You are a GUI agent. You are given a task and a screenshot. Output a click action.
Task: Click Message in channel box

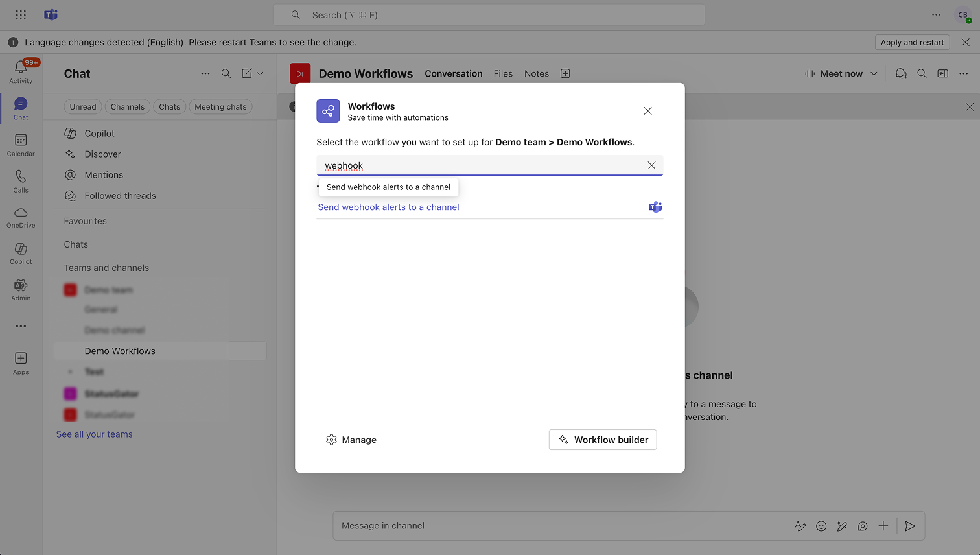click(561, 526)
